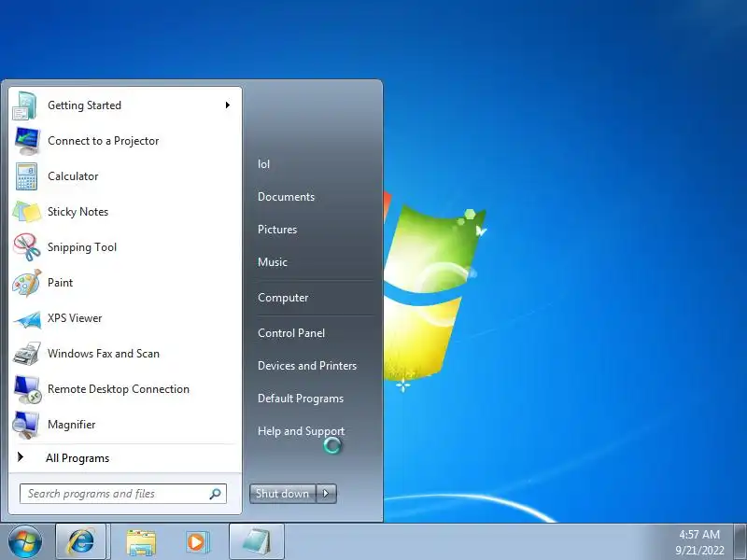
Task: Open Internet Explorer from the taskbar
Action: point(81,542)
